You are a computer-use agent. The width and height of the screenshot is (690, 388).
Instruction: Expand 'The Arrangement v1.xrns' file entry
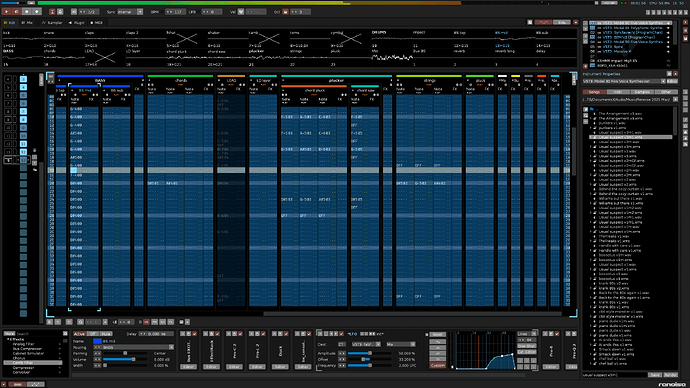point(591,118)
